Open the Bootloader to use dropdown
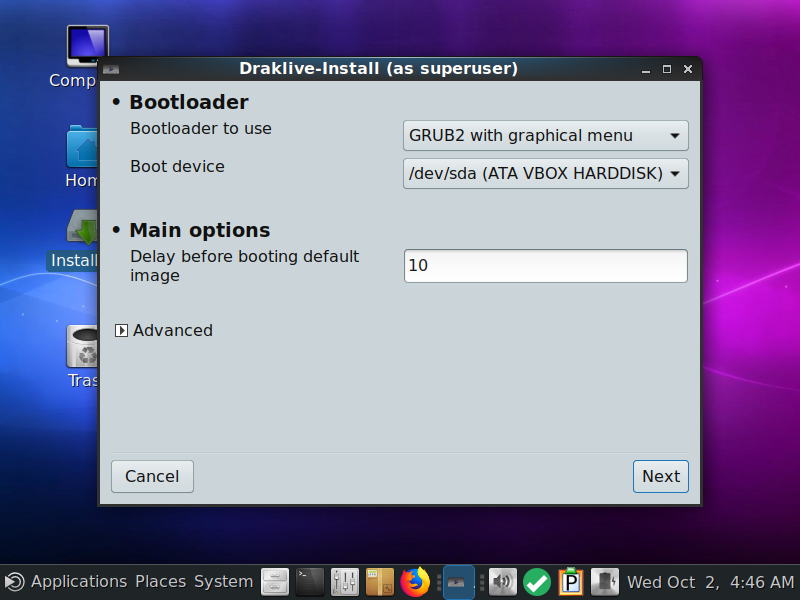 [545, 136]
